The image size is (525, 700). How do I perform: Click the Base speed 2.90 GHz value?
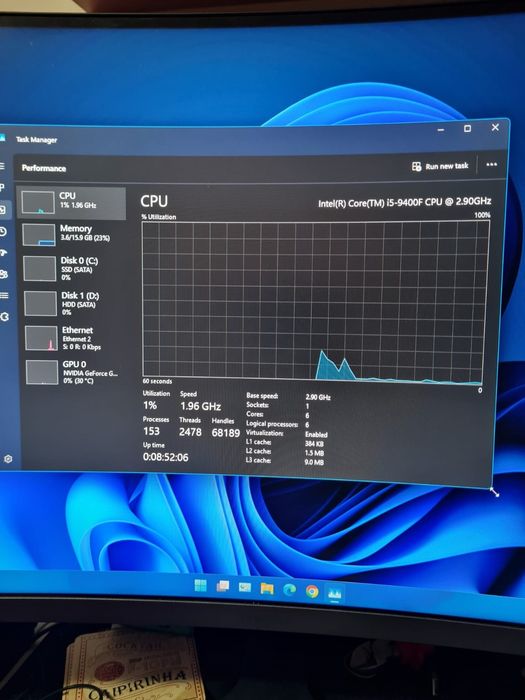tap(318, 397)
